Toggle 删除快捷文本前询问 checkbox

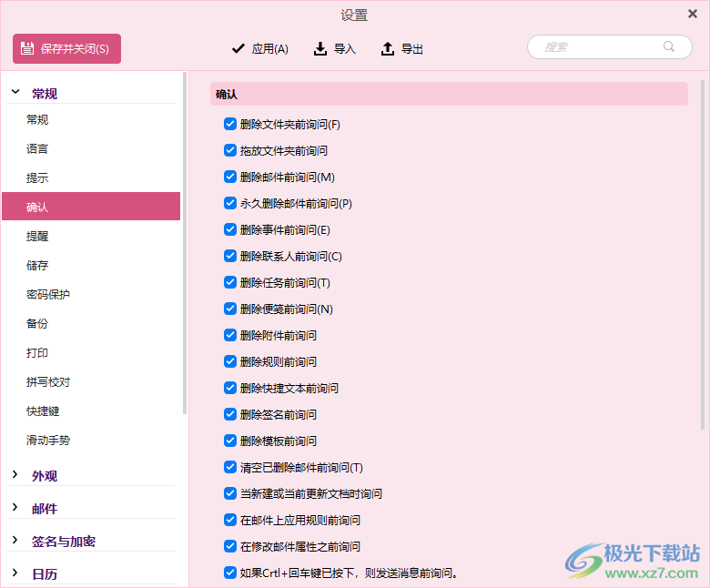(230, 388)
